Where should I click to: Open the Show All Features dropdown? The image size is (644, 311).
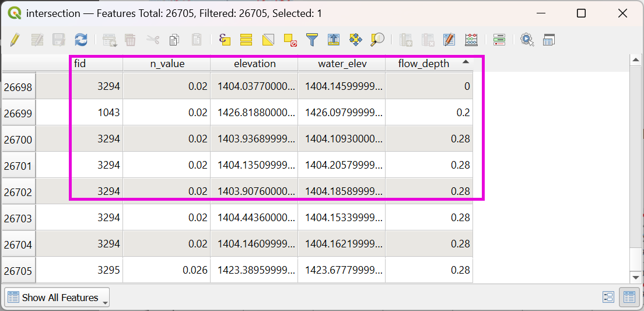coord(57,298)
